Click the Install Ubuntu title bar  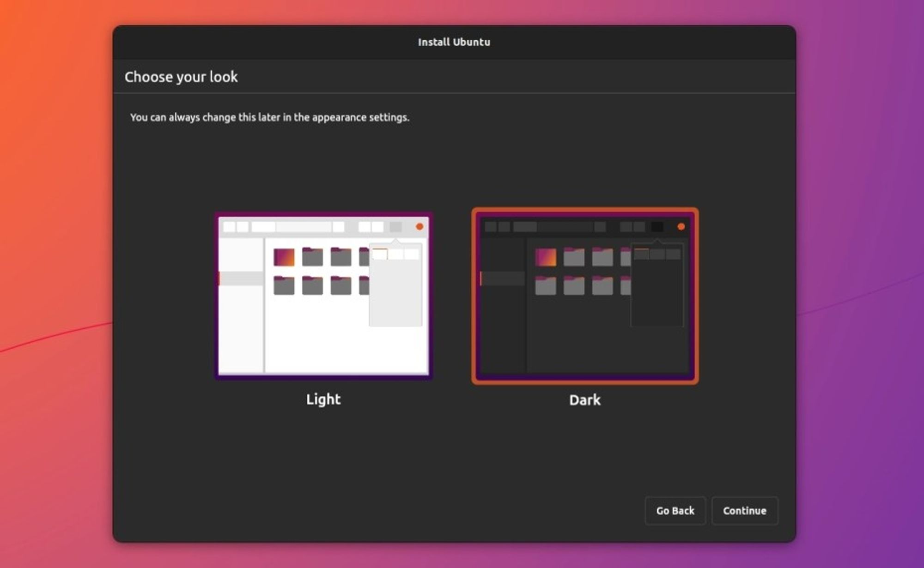pos(454,42)
